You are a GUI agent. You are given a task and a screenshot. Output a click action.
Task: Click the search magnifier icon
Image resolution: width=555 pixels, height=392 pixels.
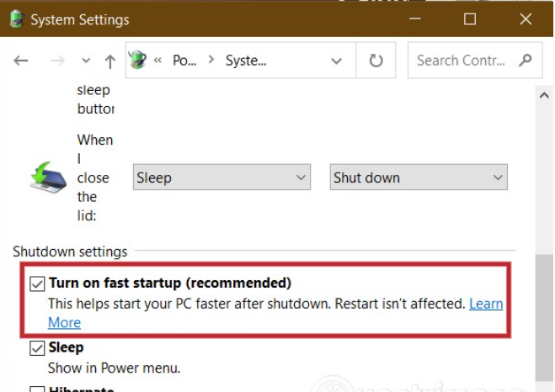(526, 60)
